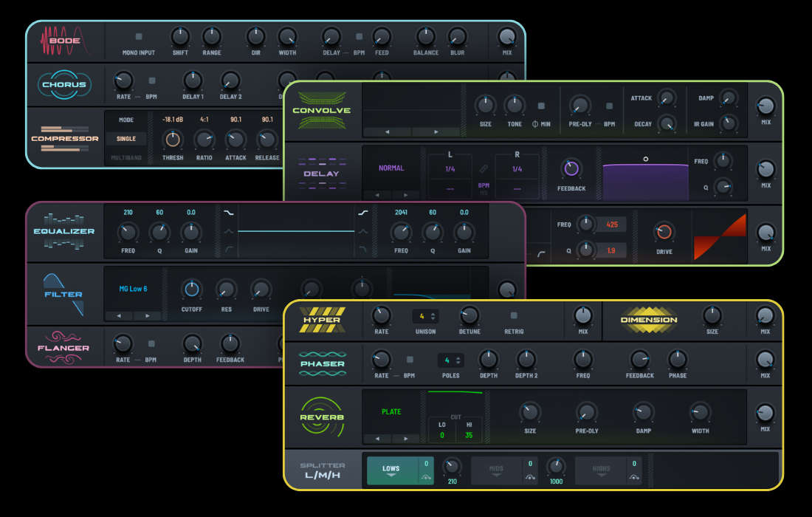Image resolution: width=812 pixels, height=517 pixels.
Task: Click Delay left channel 1/4 time value
Action: (x=450, y=169)
